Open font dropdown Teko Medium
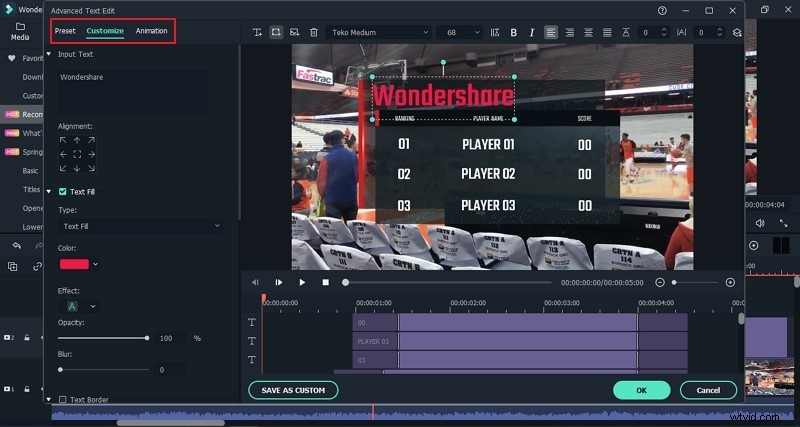 point(379,33)
